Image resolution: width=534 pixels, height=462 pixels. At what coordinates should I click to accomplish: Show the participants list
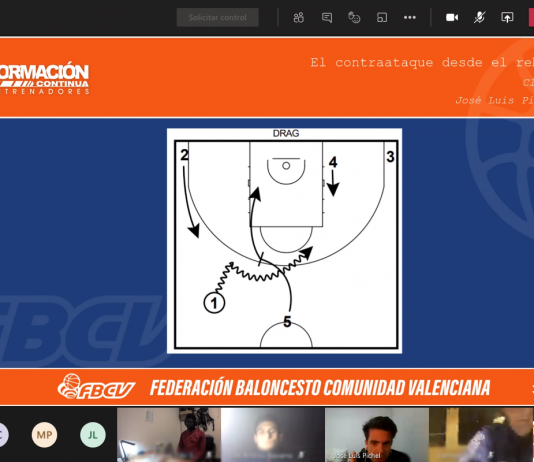pos(299,17)
